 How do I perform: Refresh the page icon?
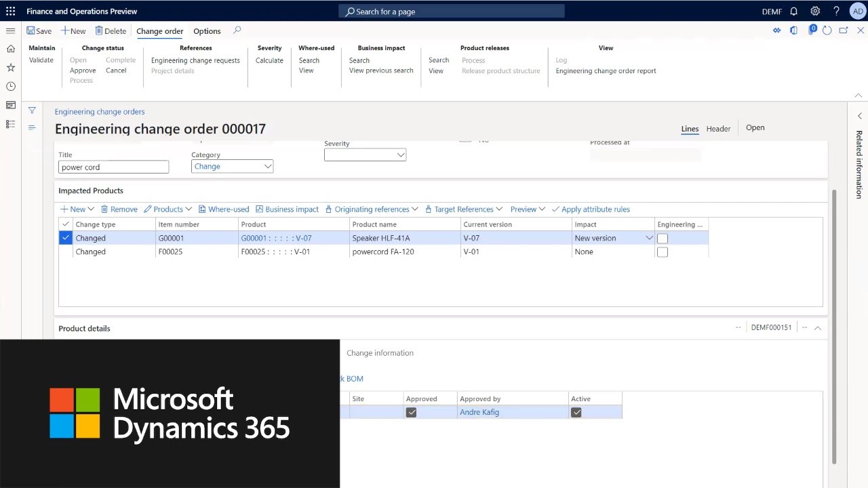tap(827, 30)
